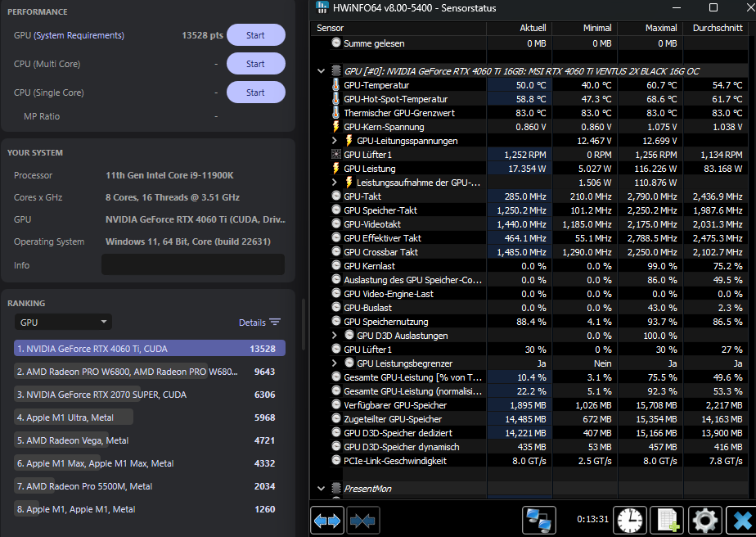Select the GPU D3D-Speicher dynamisch row label
756x537 pixels.
pyautogui.click(x=402, y=447)
